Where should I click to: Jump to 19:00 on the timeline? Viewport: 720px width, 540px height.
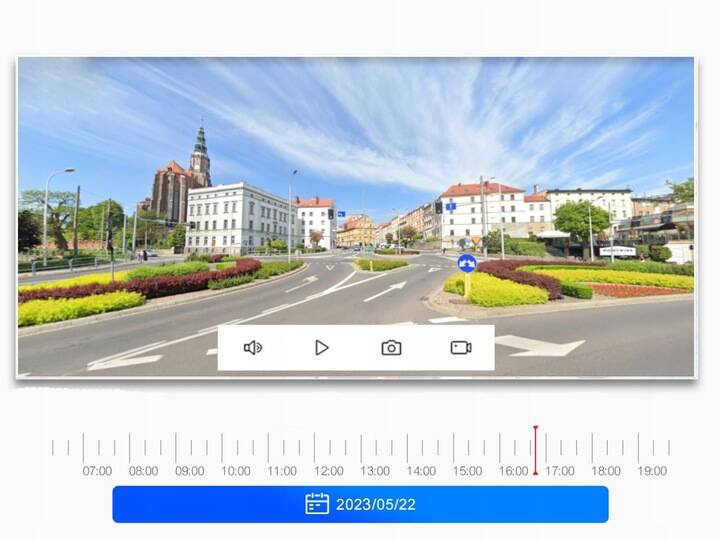click(652, 471)
